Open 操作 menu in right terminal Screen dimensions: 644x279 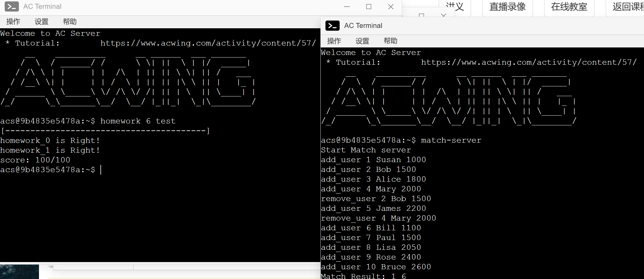coord(334,41)
